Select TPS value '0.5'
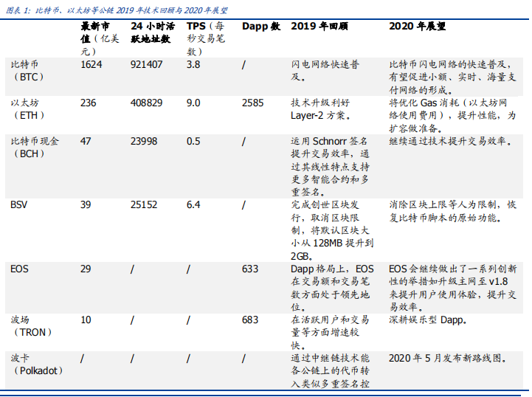The image size is (532, 397). pos(193,141)
